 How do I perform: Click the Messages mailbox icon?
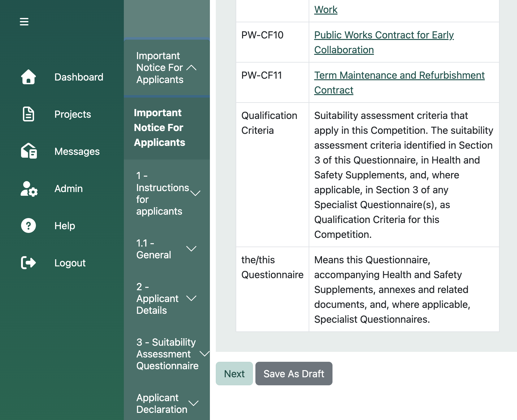(29, 151)
